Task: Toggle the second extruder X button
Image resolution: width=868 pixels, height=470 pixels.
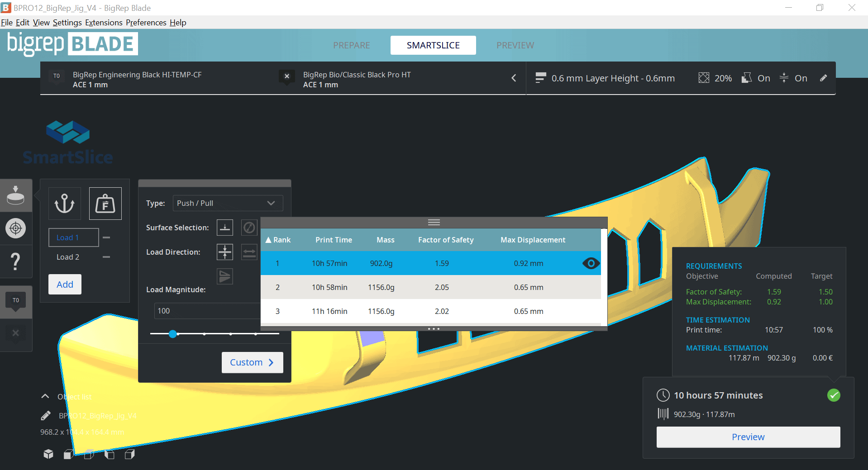Action: click(286, 76)
